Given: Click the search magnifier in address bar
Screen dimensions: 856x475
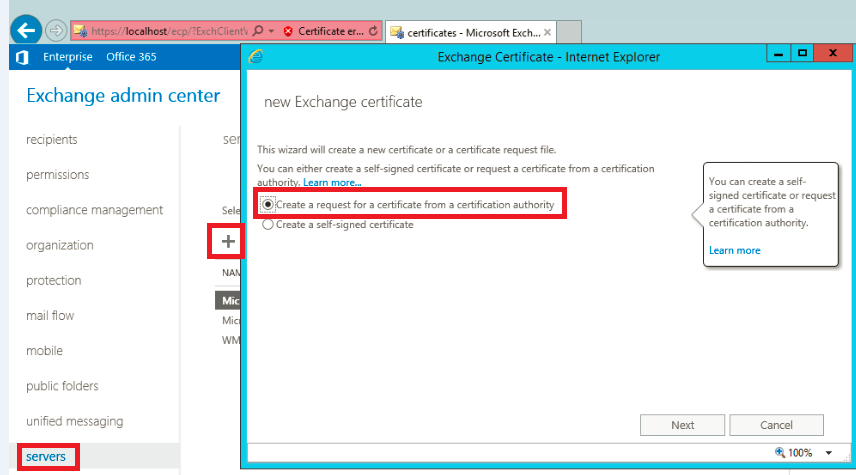Looking at the screenshot, I should 259,31.
